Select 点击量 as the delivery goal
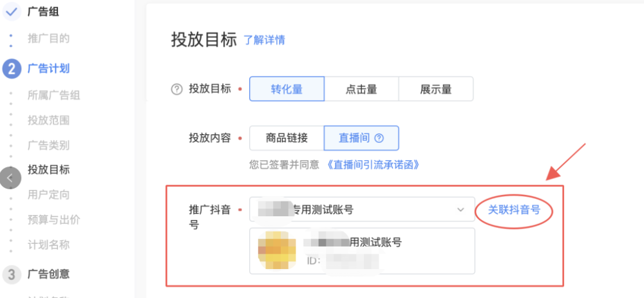The image size is (644, 298). pos(361,89)
